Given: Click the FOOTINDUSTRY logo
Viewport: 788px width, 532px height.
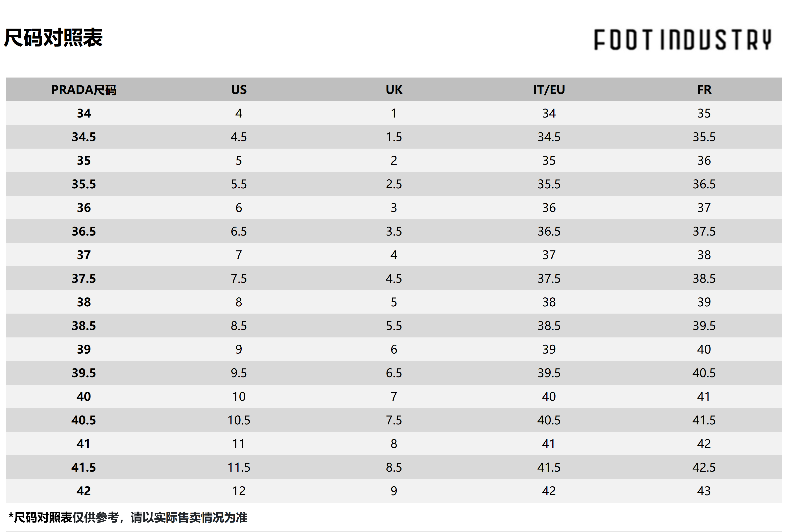Looking at the screenshot, I should pos(683,40).
